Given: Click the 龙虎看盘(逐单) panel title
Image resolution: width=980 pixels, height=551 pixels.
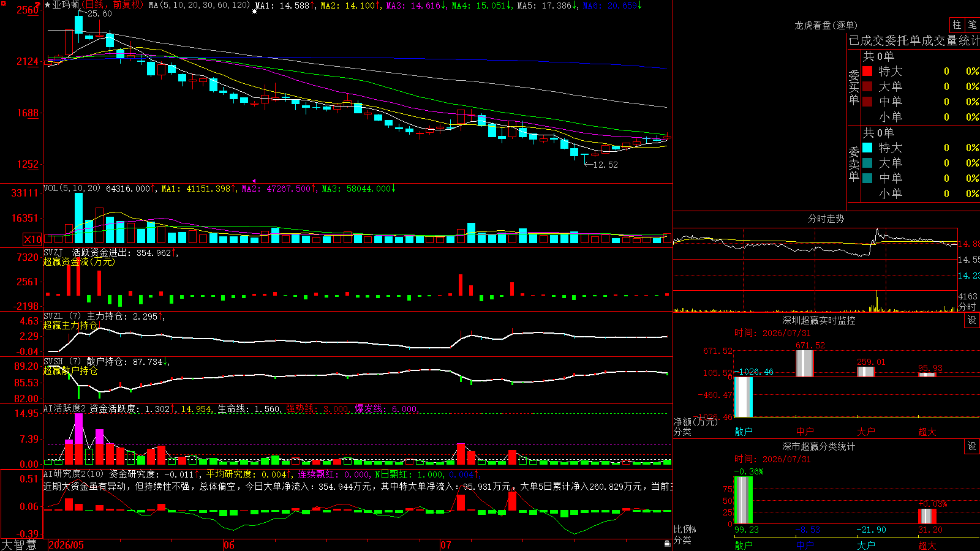Looking at the screenshot, I should 826,25.
